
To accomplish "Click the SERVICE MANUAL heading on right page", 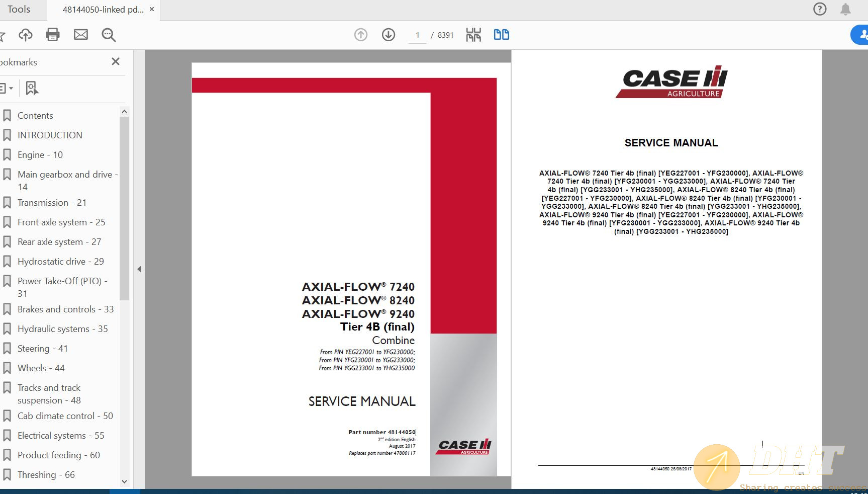I will coord(671,143).
